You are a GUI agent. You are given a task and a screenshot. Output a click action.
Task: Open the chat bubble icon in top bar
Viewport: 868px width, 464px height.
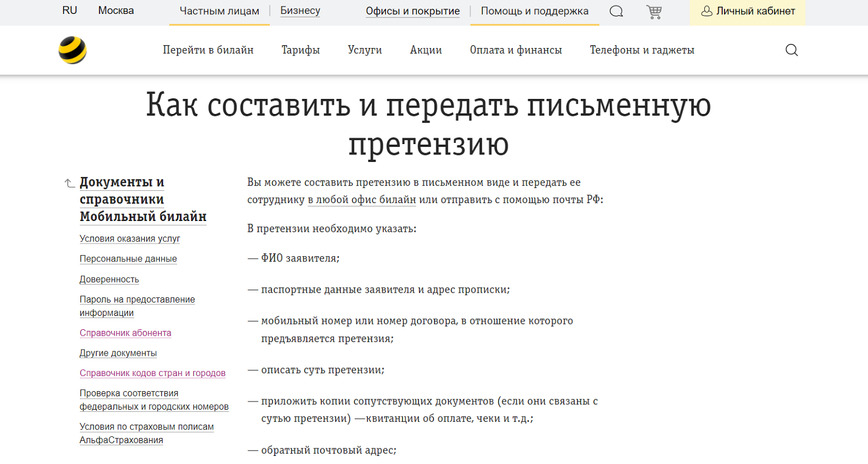click(617, 11)
